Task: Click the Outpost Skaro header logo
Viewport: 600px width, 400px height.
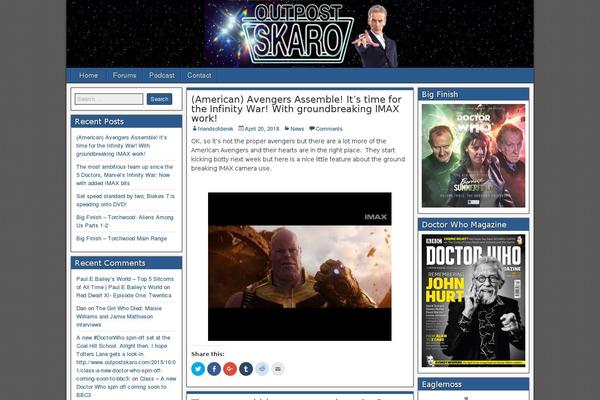Action: point(300,34)
